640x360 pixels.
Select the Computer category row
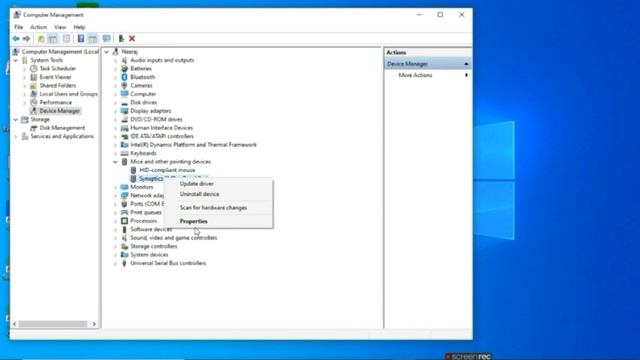143,94
